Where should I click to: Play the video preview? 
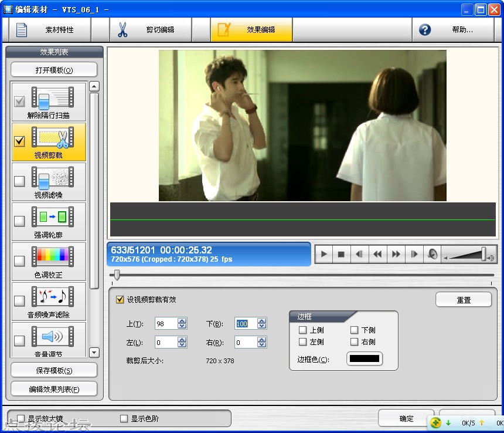[x=323, y=254]
